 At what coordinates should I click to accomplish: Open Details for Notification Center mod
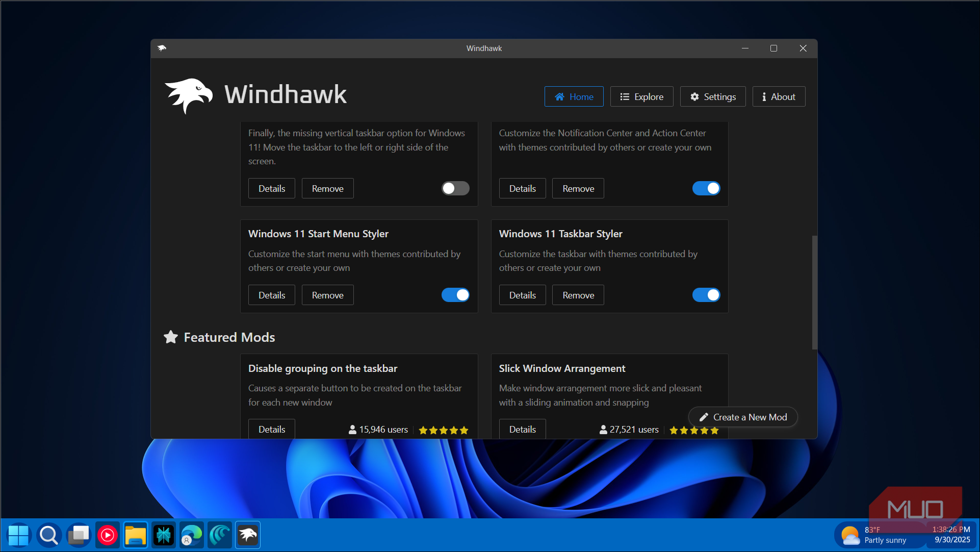[523, 188]
